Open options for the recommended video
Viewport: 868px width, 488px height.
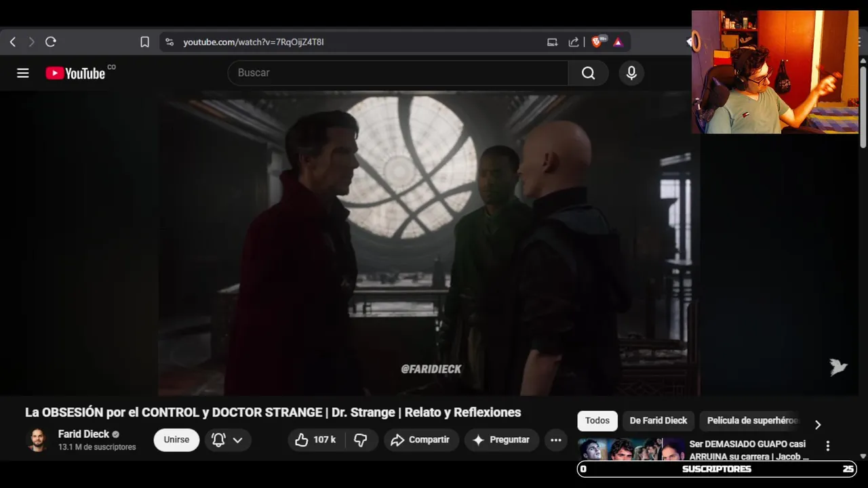tap(827, 446)
